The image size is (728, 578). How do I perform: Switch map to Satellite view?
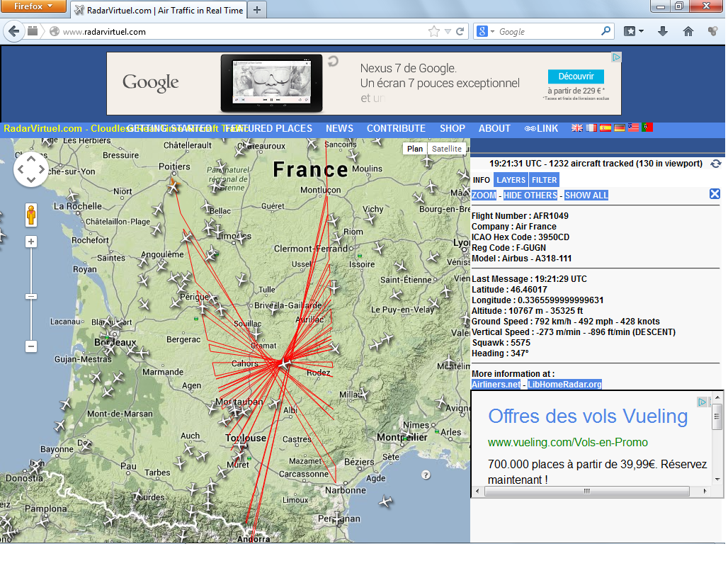coord(447,149)
